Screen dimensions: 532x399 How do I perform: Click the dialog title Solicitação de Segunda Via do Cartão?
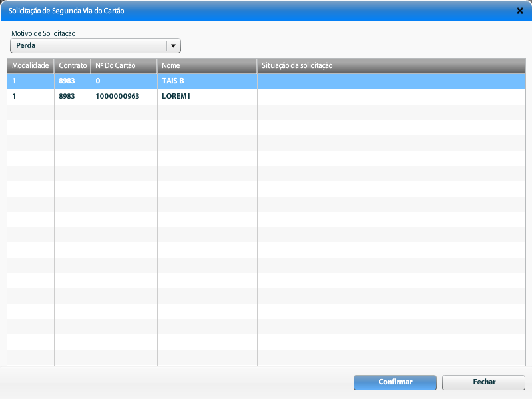[67, 11]
